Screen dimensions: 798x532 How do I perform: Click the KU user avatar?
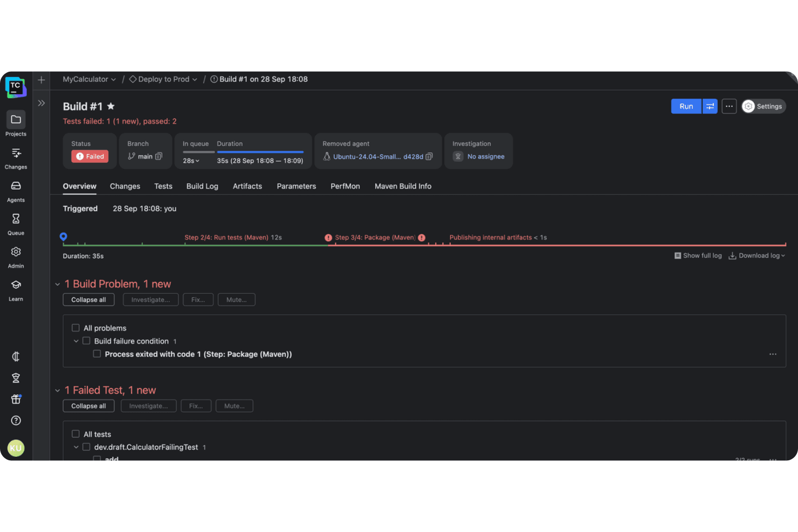tap(16, 448)
